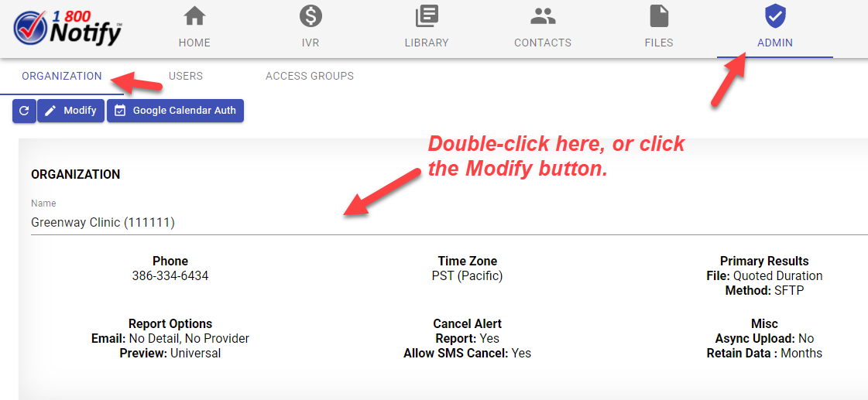Switch to the Users tab
This screenshot has height=400, width=868.
click(186, 76)
